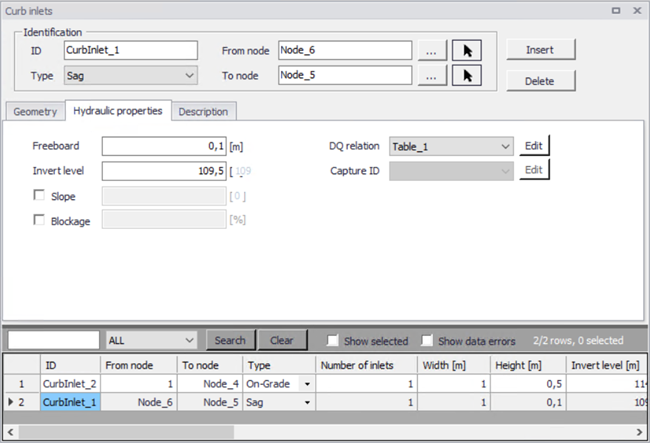650x443 pixels.
Task: Toggle Show data errors checkbox
Action: pos(427,341)
